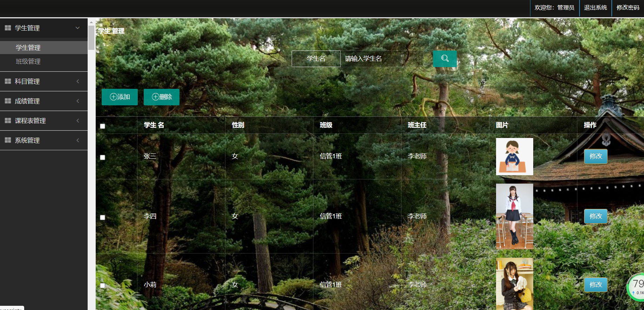The width and height of the screenshot is (644, 310).
Task: Check the checkbox for student 小莉
Action: click(x=102, y=285)
